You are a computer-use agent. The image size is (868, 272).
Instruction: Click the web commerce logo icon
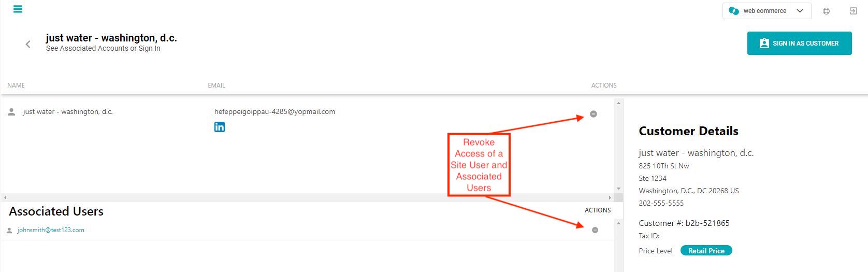(x=733, y=11)
